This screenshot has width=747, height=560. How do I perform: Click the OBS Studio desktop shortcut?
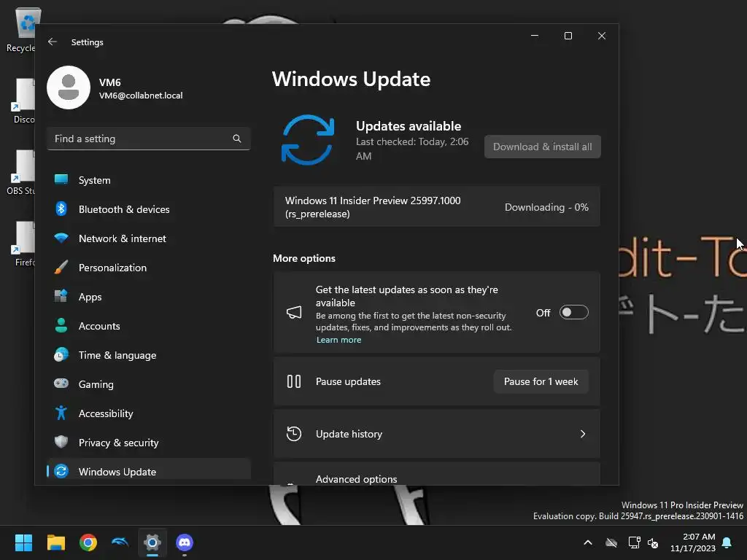pos(21,173)
